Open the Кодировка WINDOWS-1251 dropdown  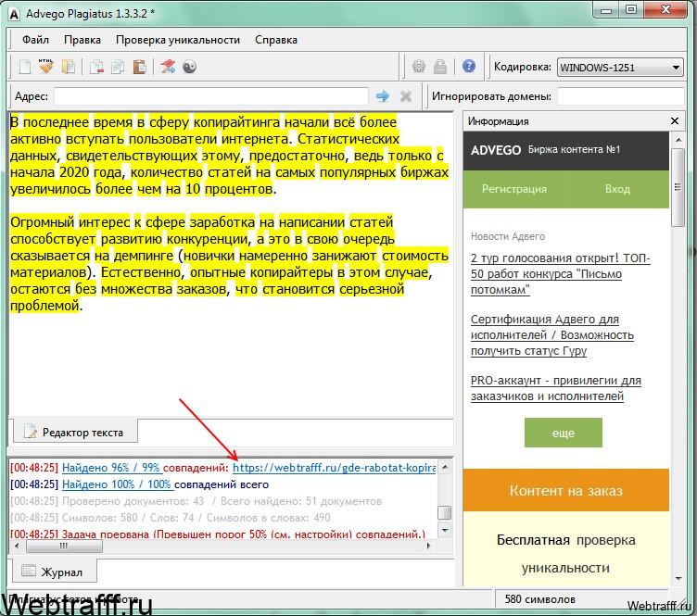[620, 68]
